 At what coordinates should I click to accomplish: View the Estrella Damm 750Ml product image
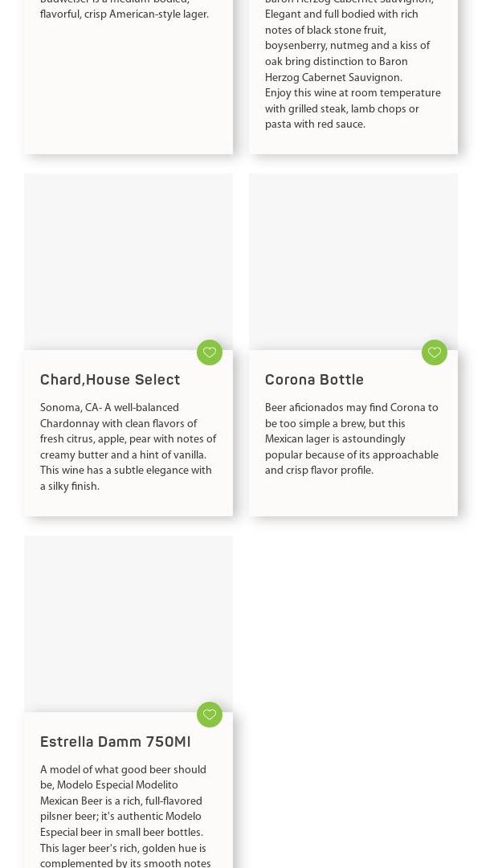129,624
